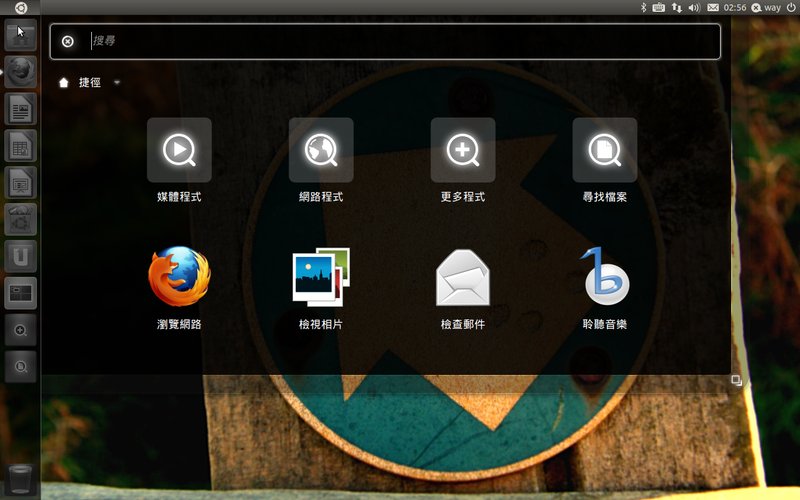Open the sound volume indicator
This screenshot has height=500, width=800.
[x=694, y=7]
